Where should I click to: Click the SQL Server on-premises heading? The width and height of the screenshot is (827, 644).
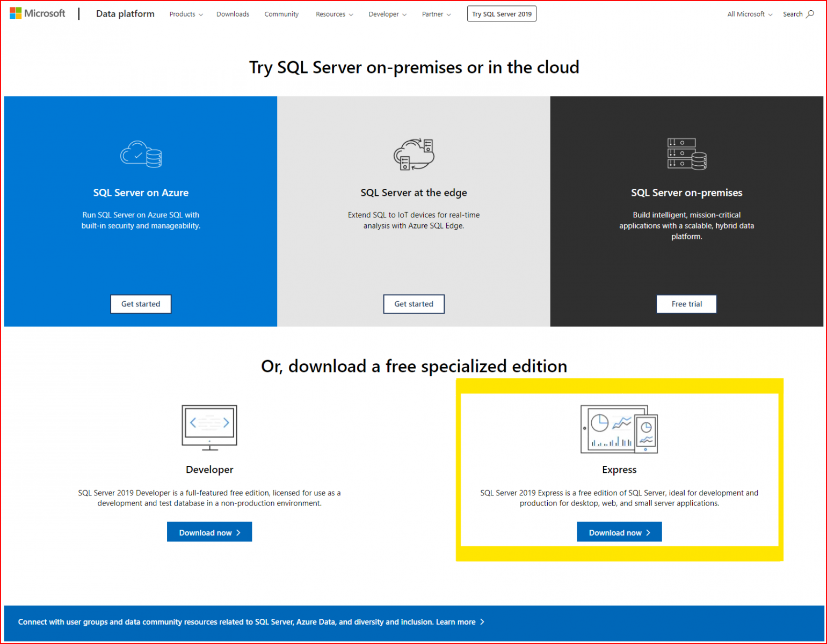click(686, 193)
